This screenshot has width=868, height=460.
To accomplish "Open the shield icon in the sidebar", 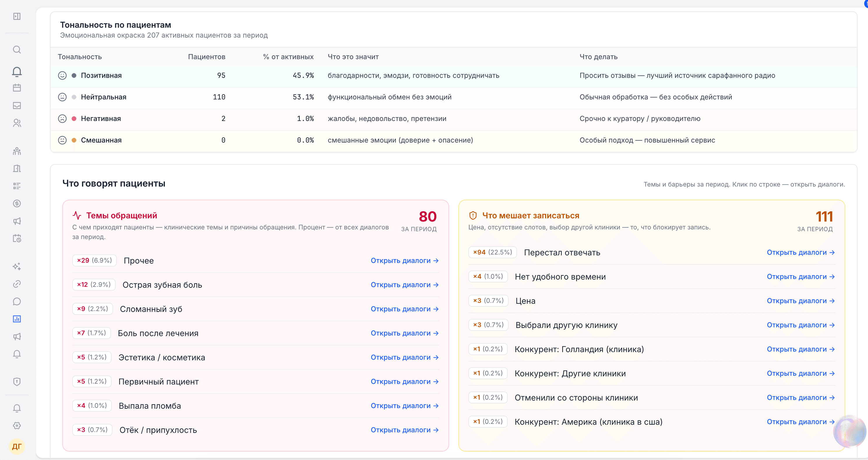I will tap(17, 382).
